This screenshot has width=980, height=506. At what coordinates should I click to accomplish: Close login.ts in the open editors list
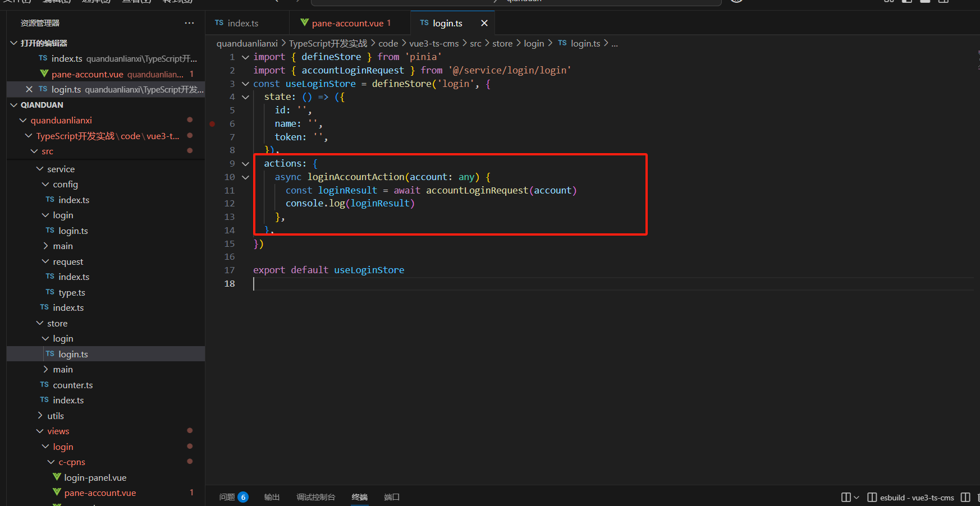pos(29,89)
